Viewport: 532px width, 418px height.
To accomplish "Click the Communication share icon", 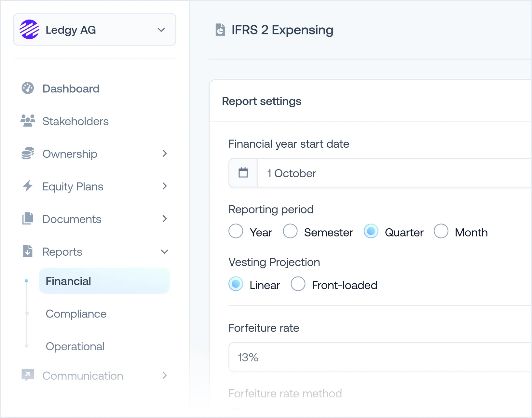I will [x=28, y=375].
